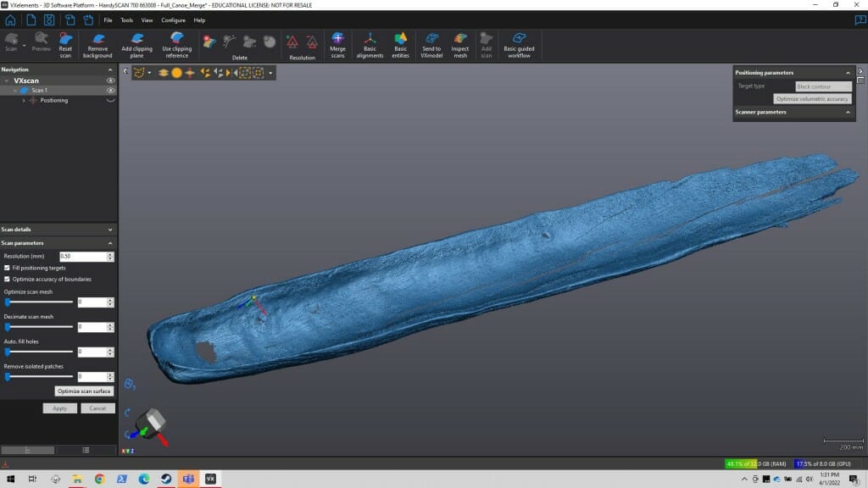The image size is (868, 488).
Task: Enable the Fill positioning targets checkbox
Action: tap(6, 266)
